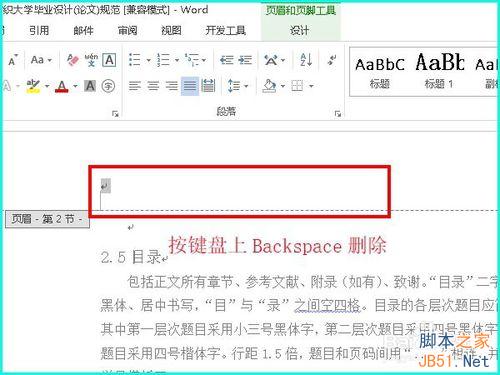The height and width of the screenshot is (375, 500).
Task: Clear all formatting with eraser icon
Action: click(x=73, y=60)
